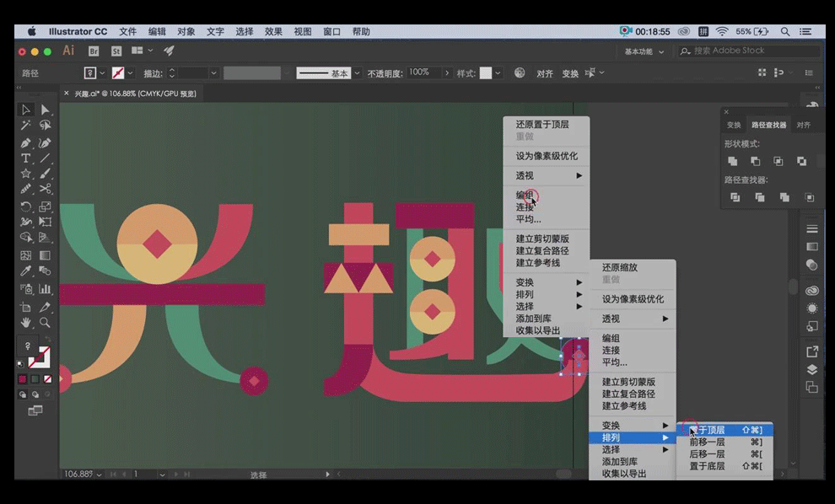Viewport: 835px width, 504px height.
Task: Select the Scissors tool
Action: [45, 190]
